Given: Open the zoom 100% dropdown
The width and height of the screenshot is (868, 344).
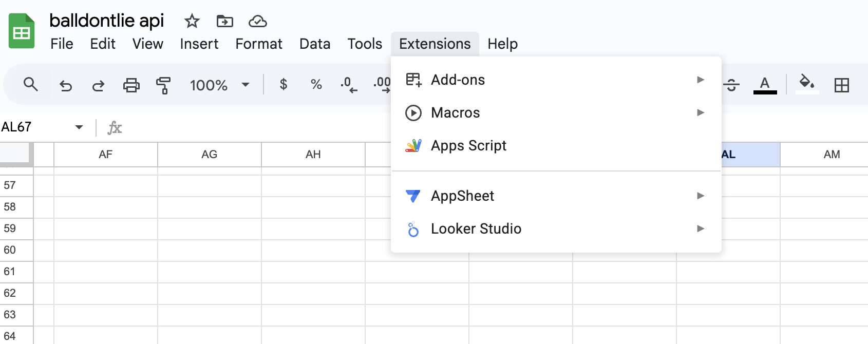Looking at the screenshot, I should pos(219,85).
